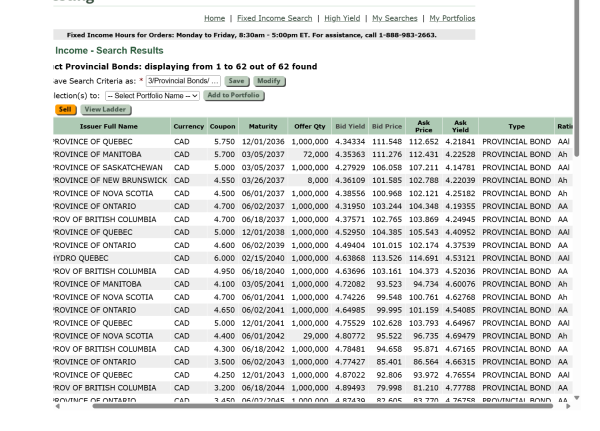Select Province of Saskatchewan row name
The width and height of the screenshot is (600, 431).
pos(108,167)
